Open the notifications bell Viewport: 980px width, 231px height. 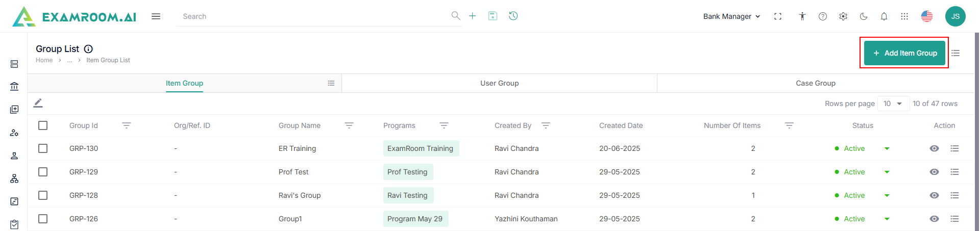point(884,16)
